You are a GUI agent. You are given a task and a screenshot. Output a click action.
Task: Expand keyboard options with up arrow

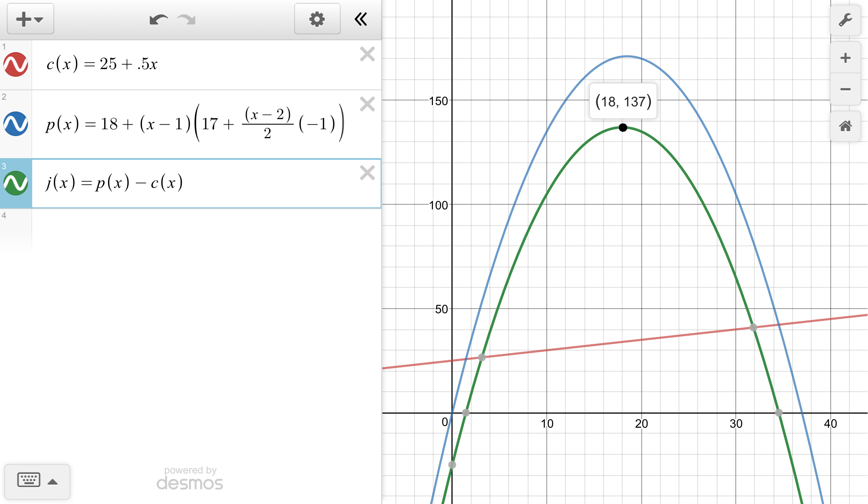[x=53, y=482]
